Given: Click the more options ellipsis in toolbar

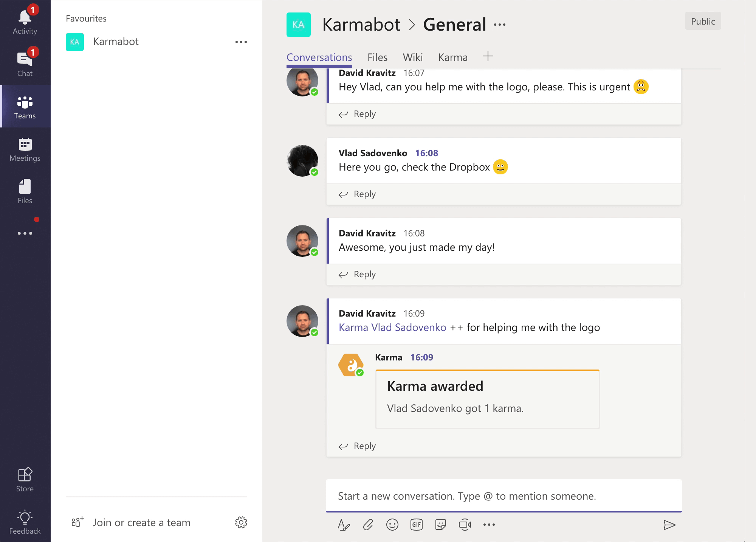Looking at the screenshot, I should [x=488, y=524].
